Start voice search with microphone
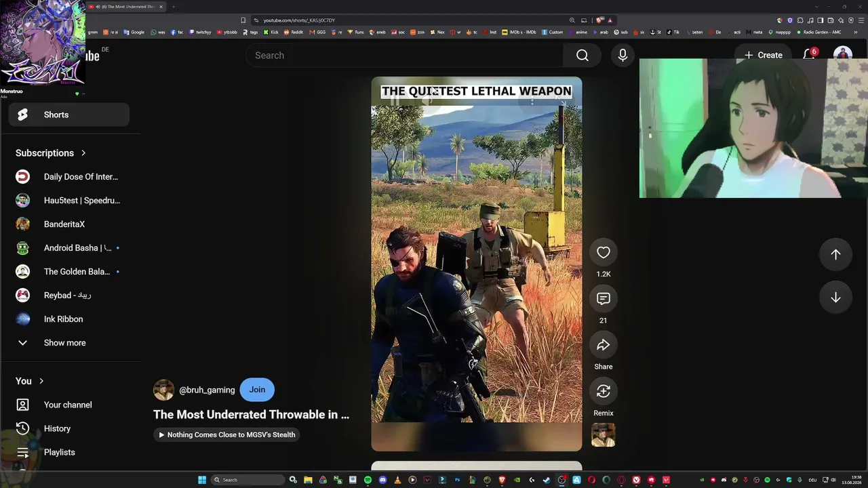The width and height of the screenshot is (868, 488). [x=623, y=56]
